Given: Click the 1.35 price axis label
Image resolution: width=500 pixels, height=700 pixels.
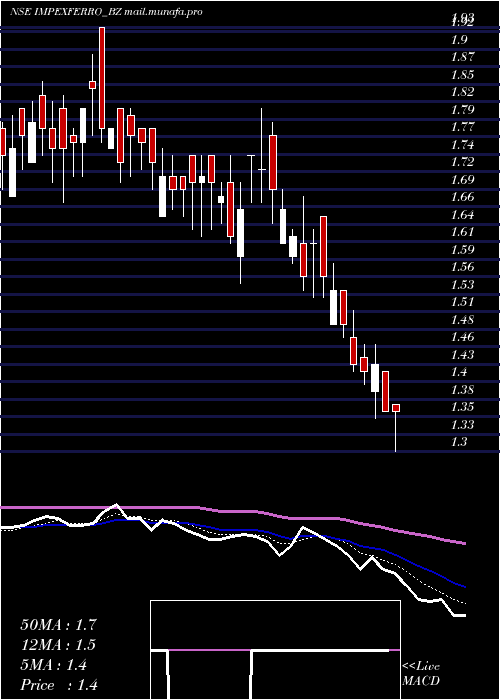Looking at the screenshot, I should tap(462, 407).
